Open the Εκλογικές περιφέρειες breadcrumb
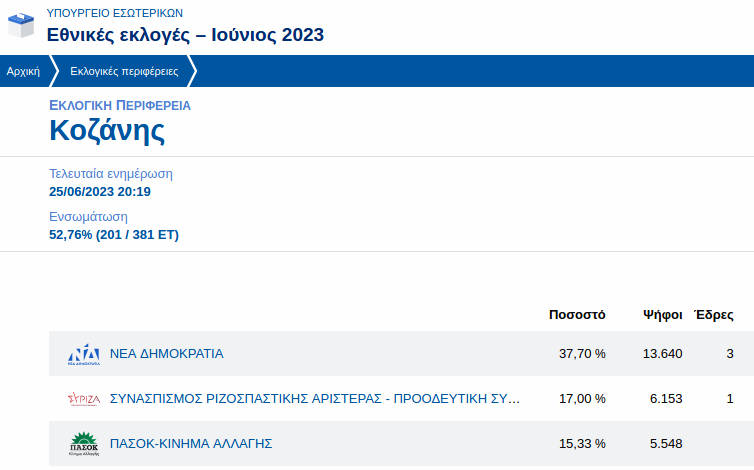754x470 pixels. pos(124,72)
